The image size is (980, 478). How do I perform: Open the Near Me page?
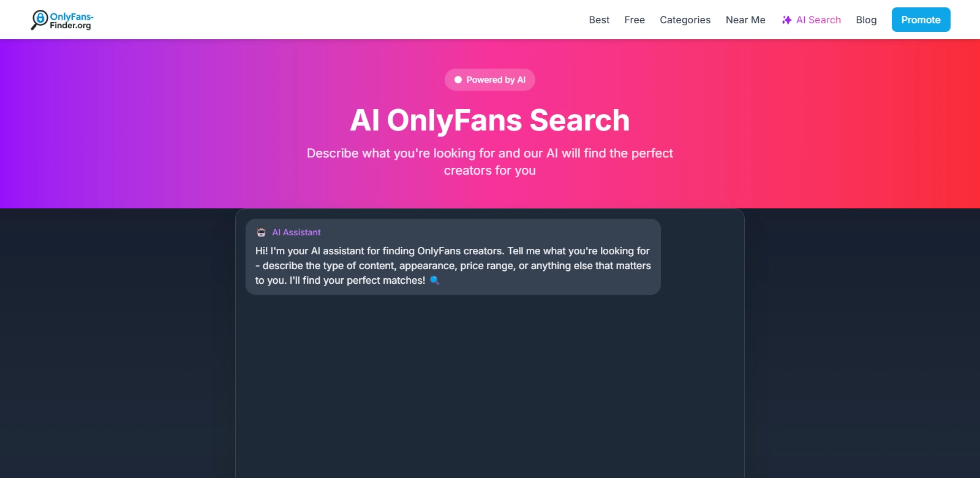click(x=745, y=20)
